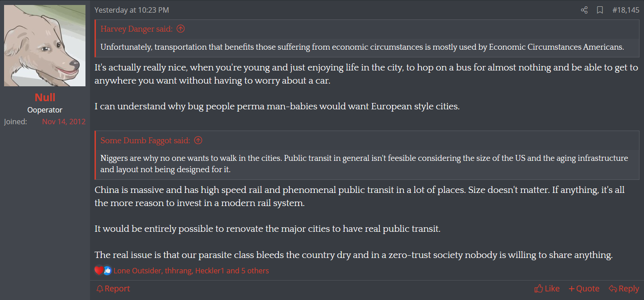Open Heckler1's profile from reactions list
Screen dimensions: 644x300
[x=210, y=271]
